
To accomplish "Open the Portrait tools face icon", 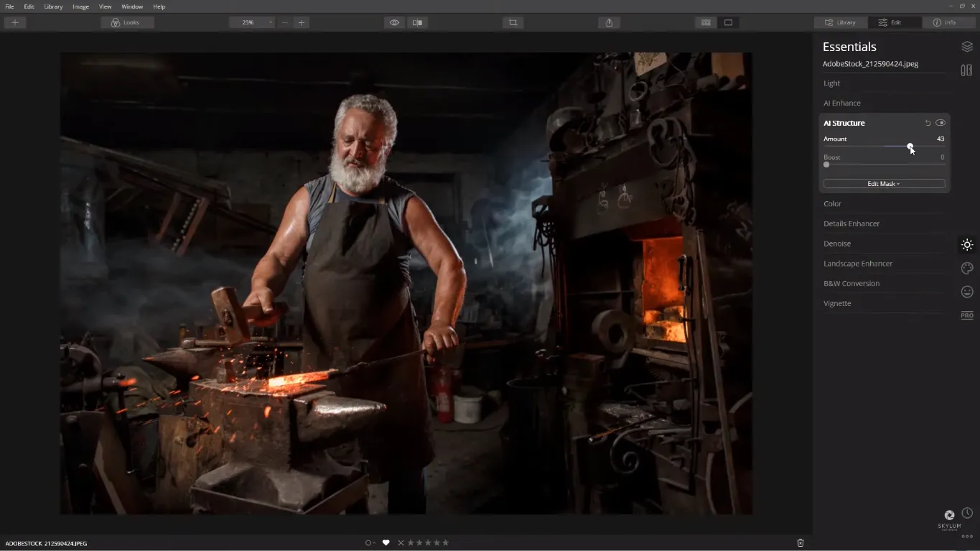I will tap(966, 292).
